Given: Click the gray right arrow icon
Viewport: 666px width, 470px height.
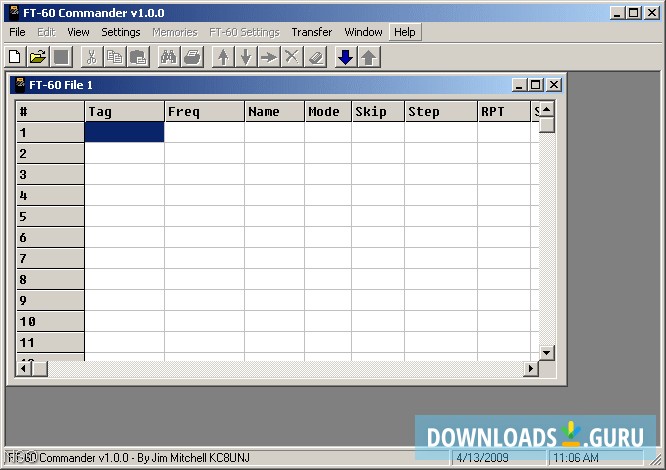Looking at the screenshot, I should [269, 57].
